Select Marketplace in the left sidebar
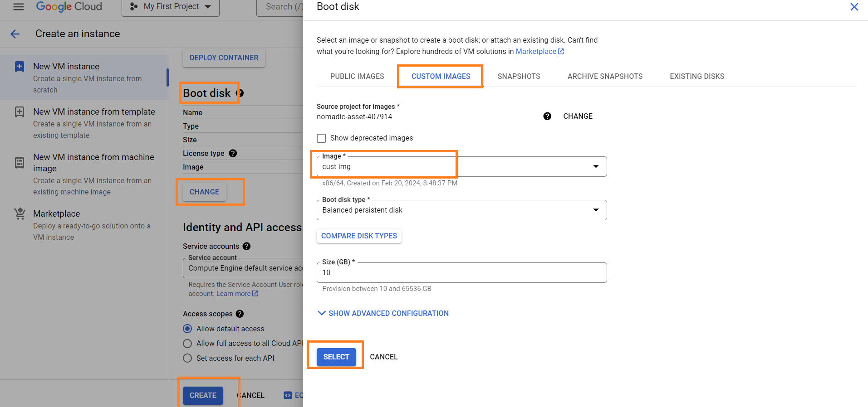The image size is (868, 407). click(84, 225)
